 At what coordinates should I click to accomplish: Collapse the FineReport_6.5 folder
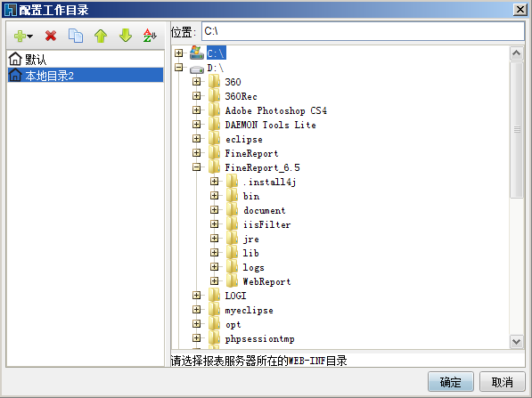(x=196, y=167)
